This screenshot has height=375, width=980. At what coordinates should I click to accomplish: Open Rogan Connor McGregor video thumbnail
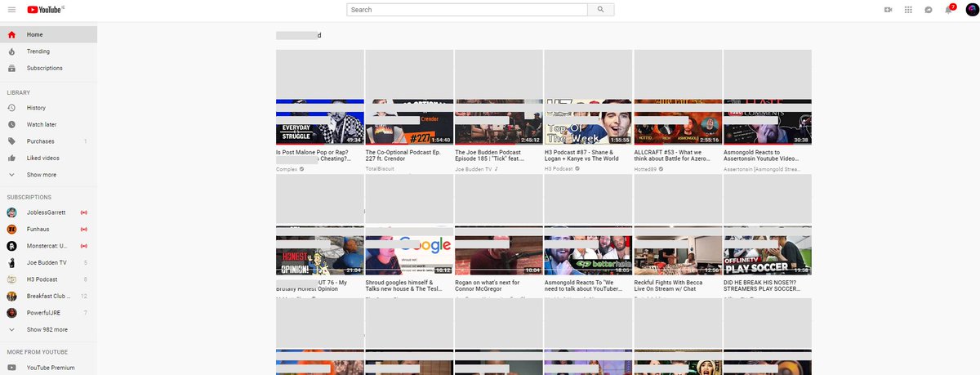498,251
